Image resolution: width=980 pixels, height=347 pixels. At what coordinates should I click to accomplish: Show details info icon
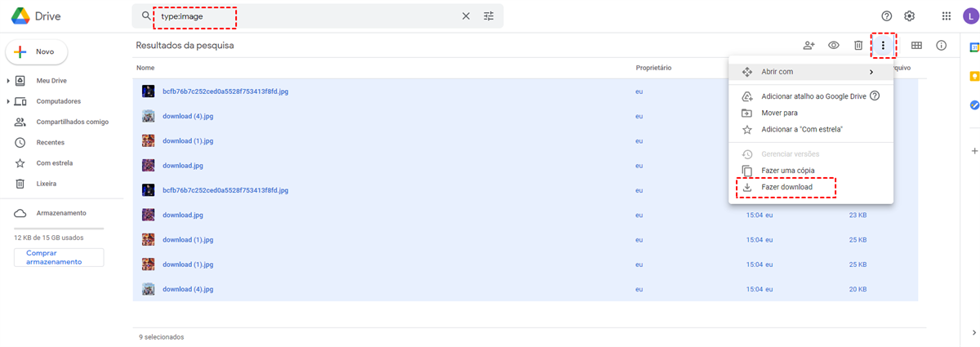coord(942,46)
